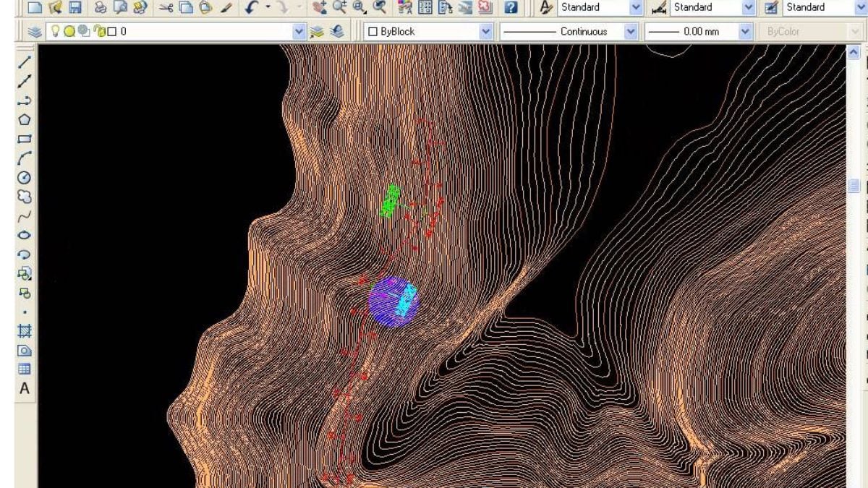Click the Undo arrow button
The height and width of the screenshot is (488, 868).
point(252,8)
